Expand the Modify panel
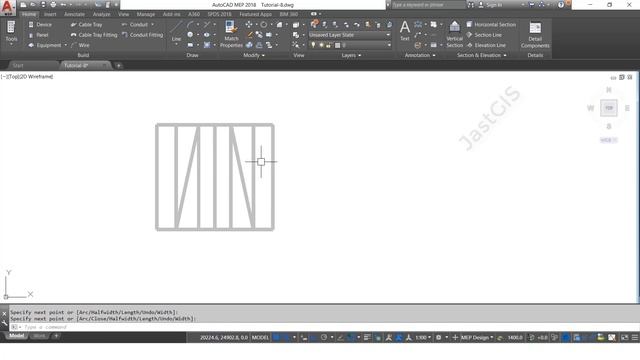Viewport: 640px width, 360px height. (x=254, y=55)
